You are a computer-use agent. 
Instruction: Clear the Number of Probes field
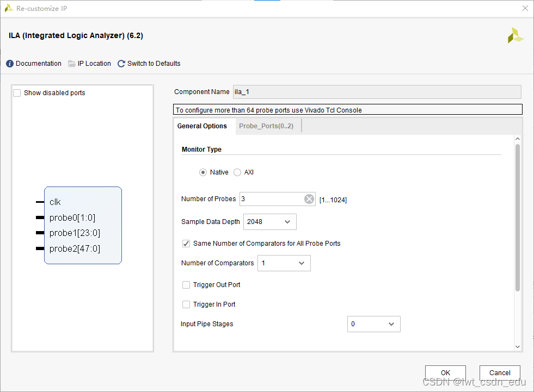tap(309, 199)
